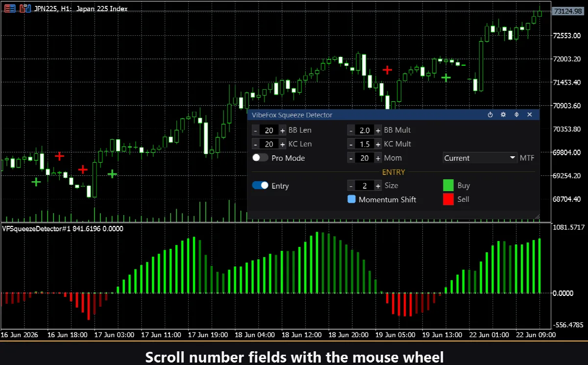
Task: Click the 22 Jun 09:00 time label
Action: [536, 335]
